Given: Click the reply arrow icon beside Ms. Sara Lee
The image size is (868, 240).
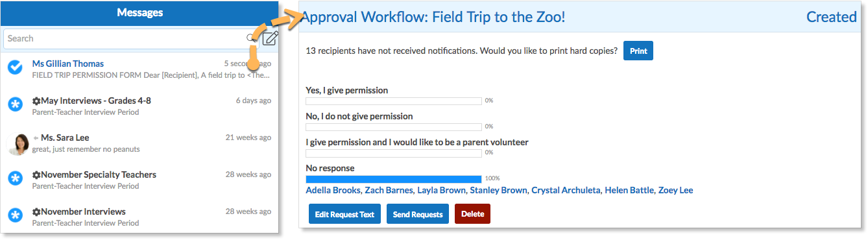Looking at the screenshot, I should pyautogui.click(x=36, y=138).
